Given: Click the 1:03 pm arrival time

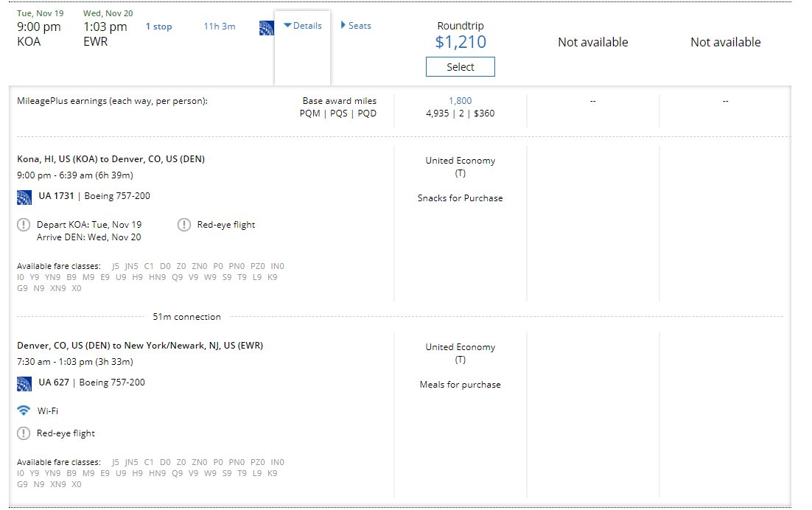Looking at the screenshot, I should (x=105, y=27).
